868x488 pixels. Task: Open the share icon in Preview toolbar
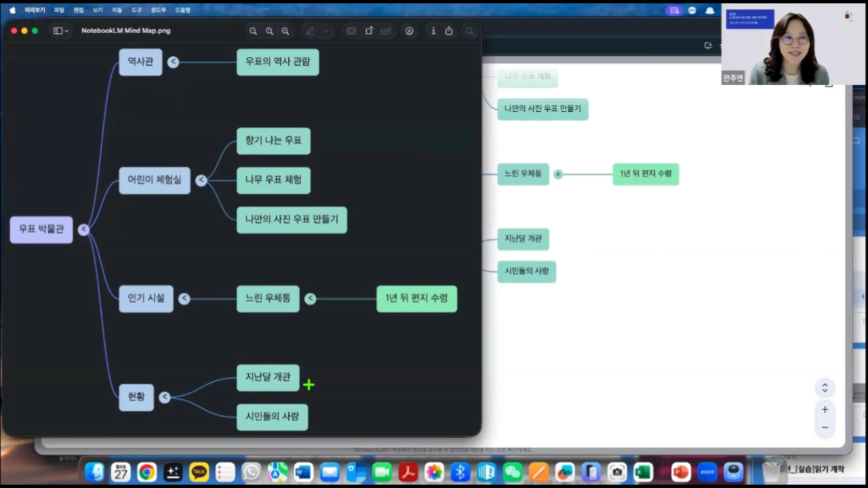point(449,31)
